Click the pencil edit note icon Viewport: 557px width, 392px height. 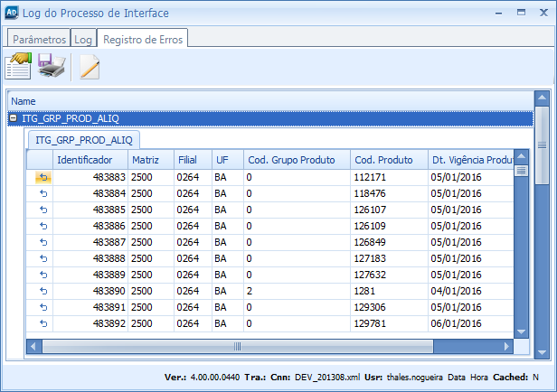coord(89,67)
